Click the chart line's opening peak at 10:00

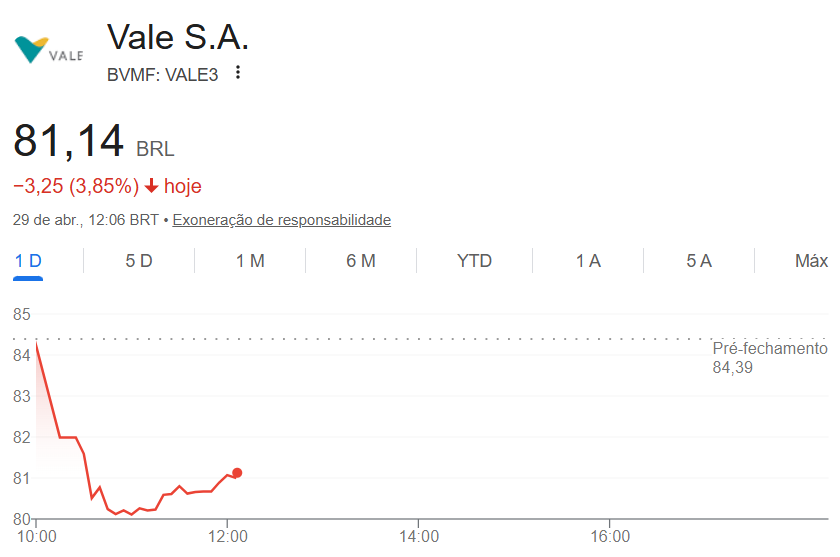36,344
